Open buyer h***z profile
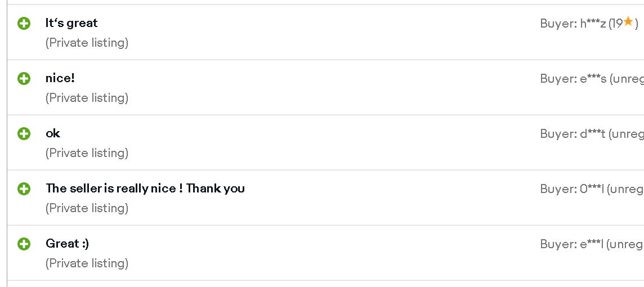This screenshot has width=644, height=287. [593, 24]
